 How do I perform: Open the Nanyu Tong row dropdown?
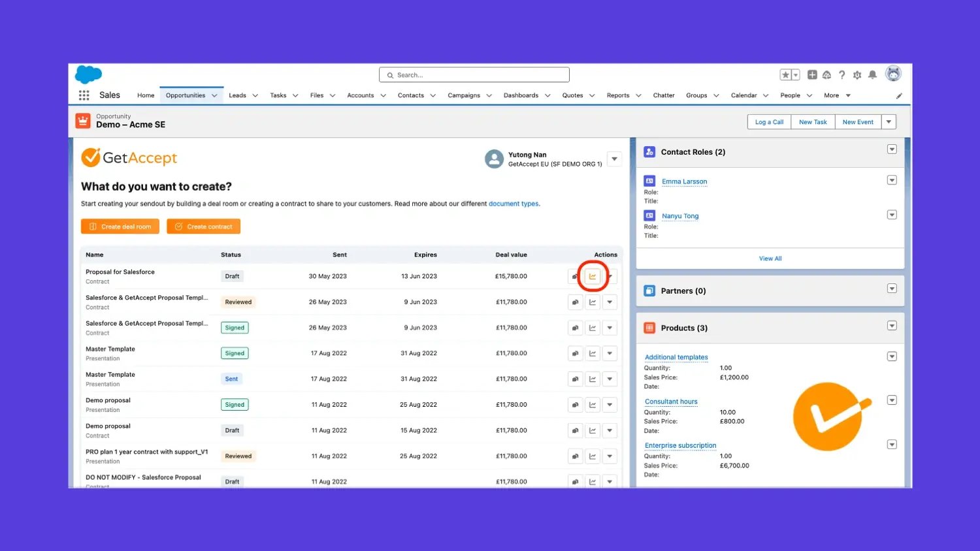point(892,215)
